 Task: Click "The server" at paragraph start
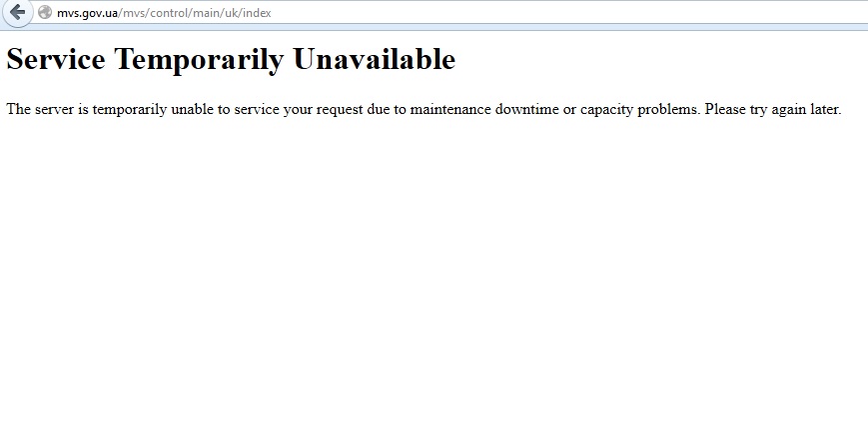(x=40, y=109)
